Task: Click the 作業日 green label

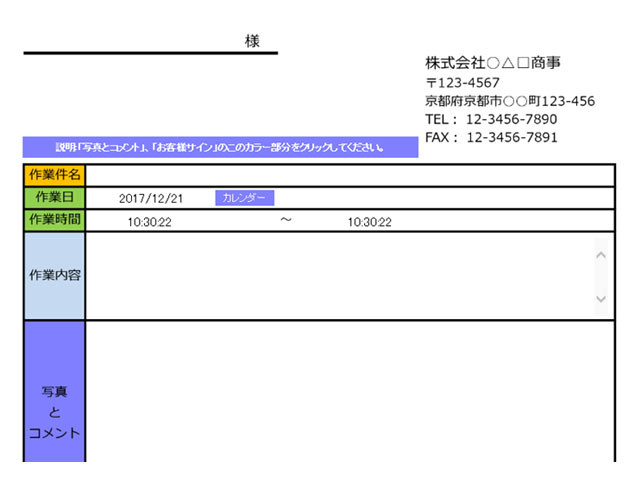Action: (x=54, y=198)
